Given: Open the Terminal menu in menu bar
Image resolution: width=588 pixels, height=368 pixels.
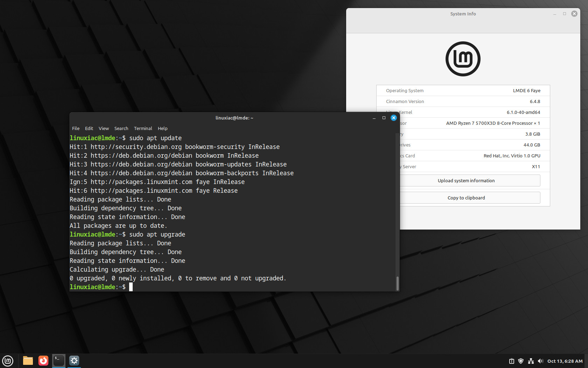Looking at the screenshot, I should (x=143, y=129).
